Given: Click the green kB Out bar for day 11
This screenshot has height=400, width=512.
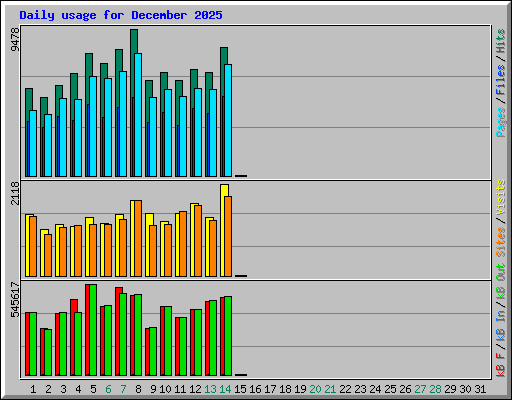Looking at the screenshot, I should point(183,347).
